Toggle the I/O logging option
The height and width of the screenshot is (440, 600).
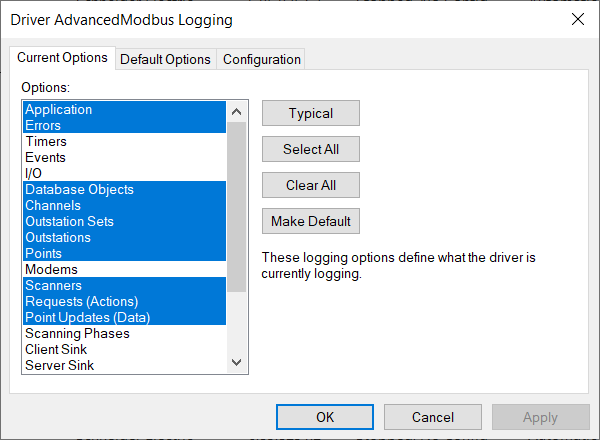click(34, 174)
